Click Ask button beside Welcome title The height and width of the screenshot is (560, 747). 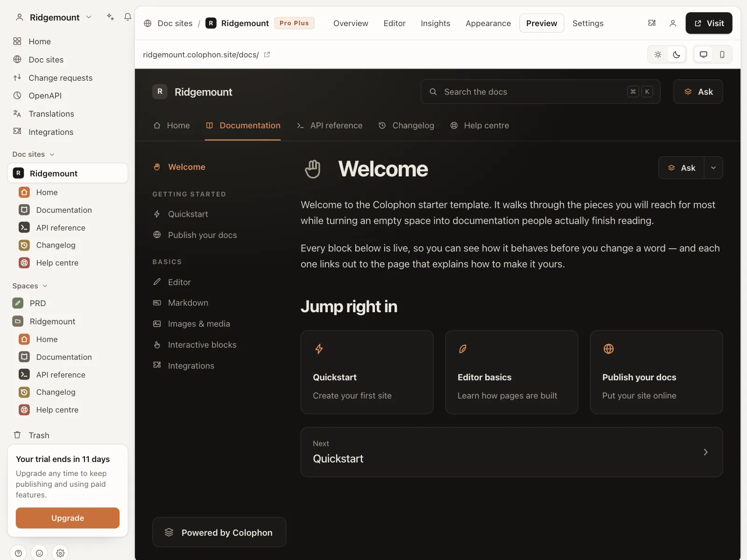[681, 168]
